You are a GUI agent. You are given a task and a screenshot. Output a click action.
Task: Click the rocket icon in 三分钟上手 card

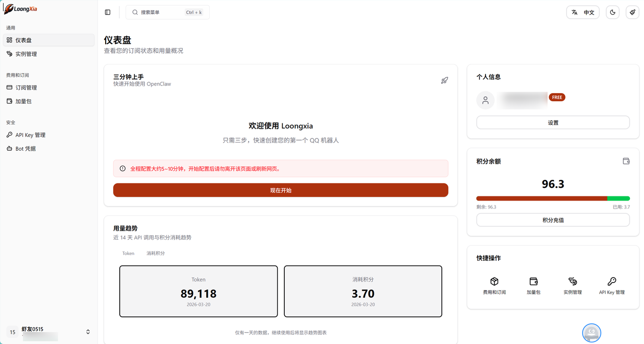(x=444, y=80)
